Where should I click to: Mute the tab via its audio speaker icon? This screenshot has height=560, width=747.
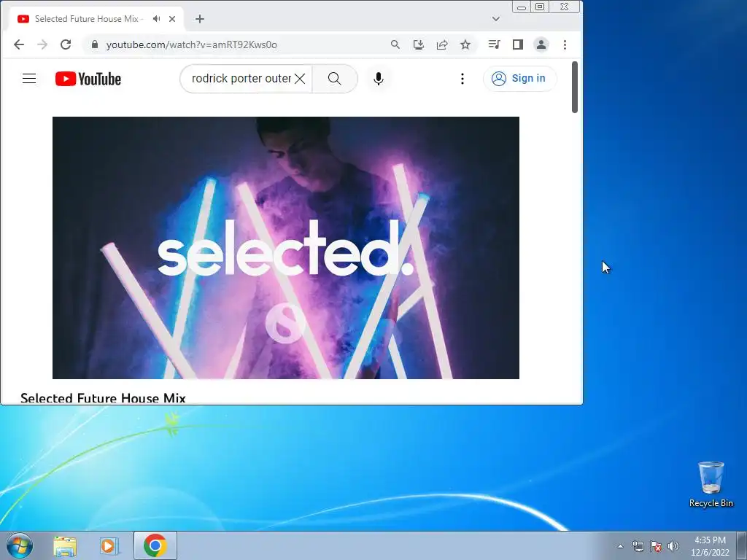point(156,19)
